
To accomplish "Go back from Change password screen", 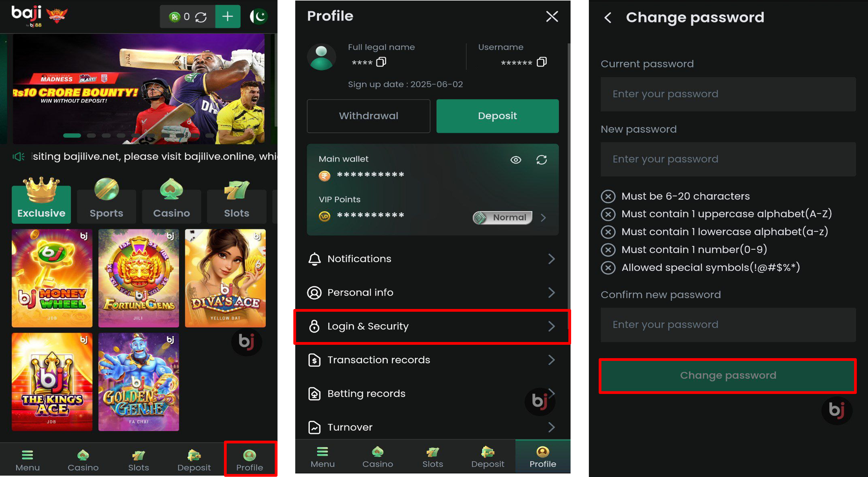I will 607,17.
